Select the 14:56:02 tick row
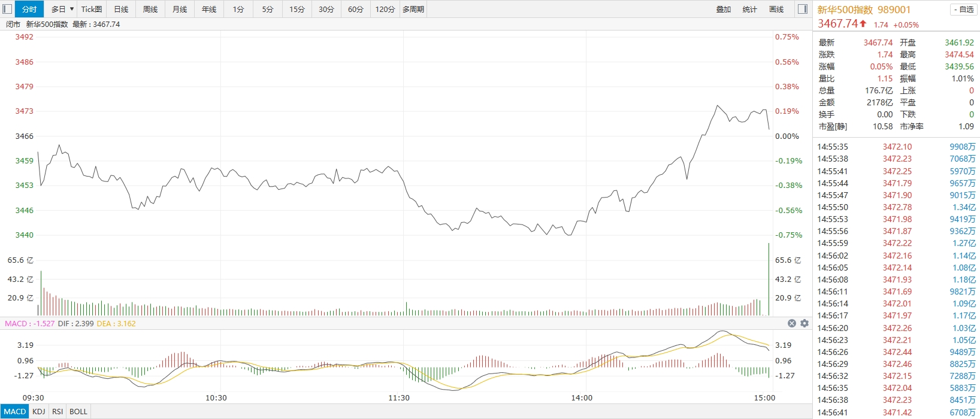 (896, 256)
